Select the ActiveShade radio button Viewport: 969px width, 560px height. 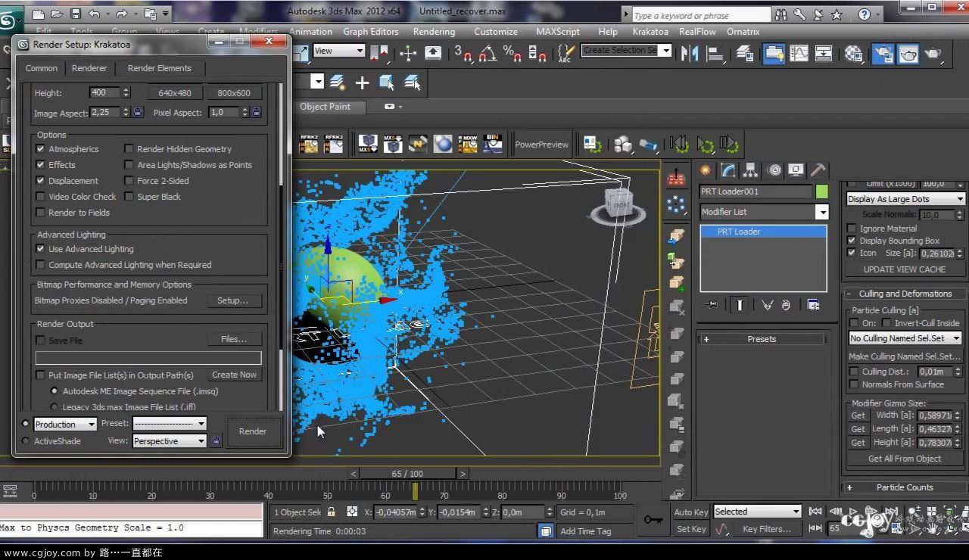pyautogui.click(x=26, y=441)
